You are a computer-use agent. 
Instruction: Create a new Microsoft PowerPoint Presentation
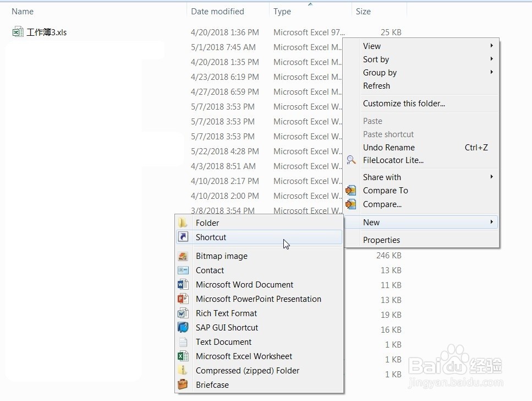pos(259,299)
